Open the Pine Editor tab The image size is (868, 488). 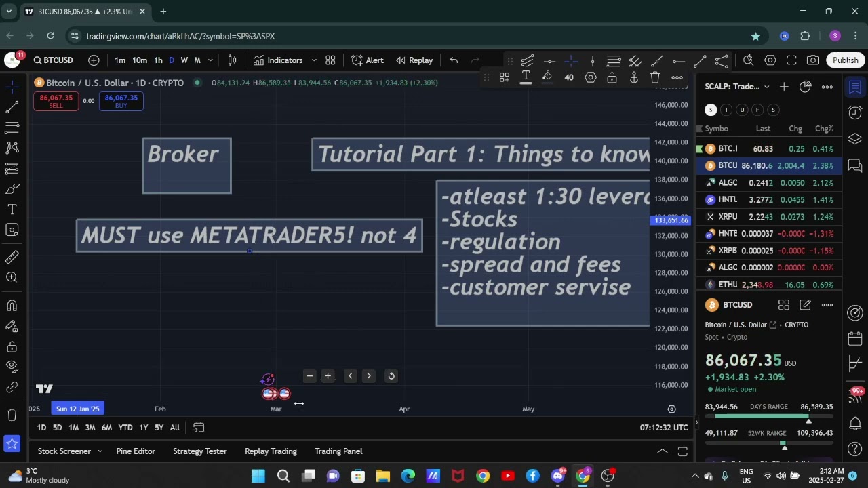click(136, 451)
